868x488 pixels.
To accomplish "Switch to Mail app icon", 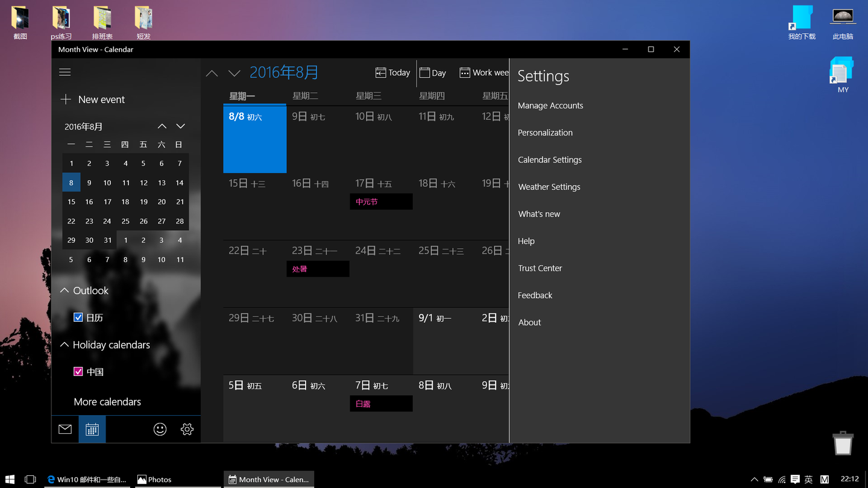I will pos(65,429).
